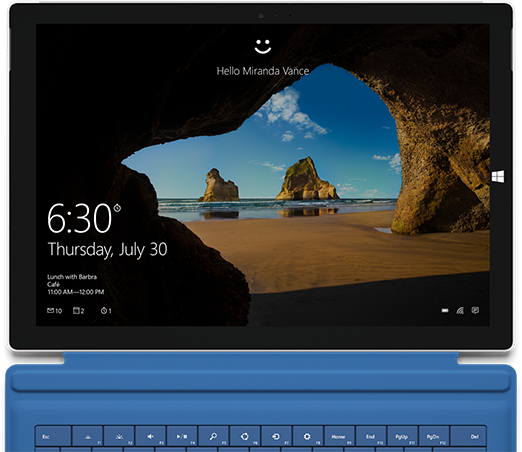This screenshot has width=522, height=452.
Task: Click the Home key
Action: 339,436
